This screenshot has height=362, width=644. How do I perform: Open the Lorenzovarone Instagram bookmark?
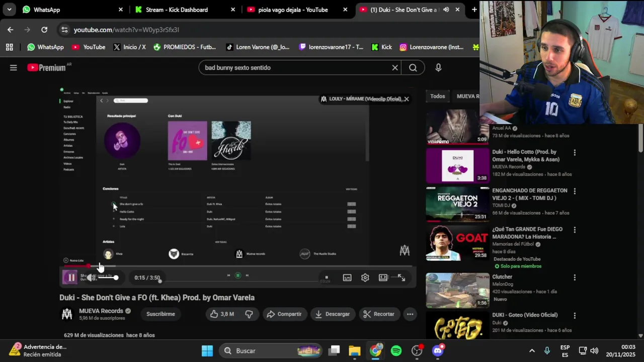tap(432, 47)
